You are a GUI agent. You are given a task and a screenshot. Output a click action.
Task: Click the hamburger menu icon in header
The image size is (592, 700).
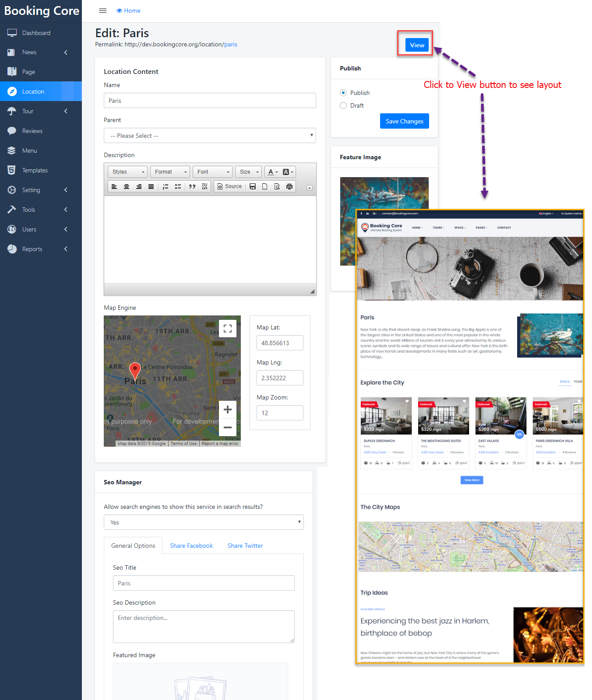click(x=103, y=10)
